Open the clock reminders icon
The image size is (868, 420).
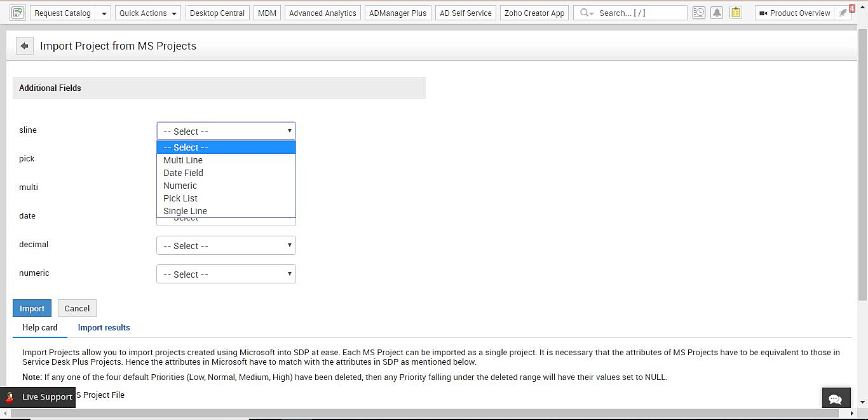pyautogui.click(x=698, y=13)
